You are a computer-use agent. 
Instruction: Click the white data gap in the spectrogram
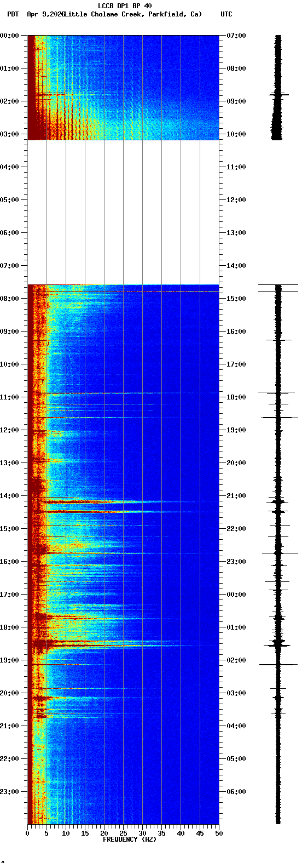pos(123,212)
